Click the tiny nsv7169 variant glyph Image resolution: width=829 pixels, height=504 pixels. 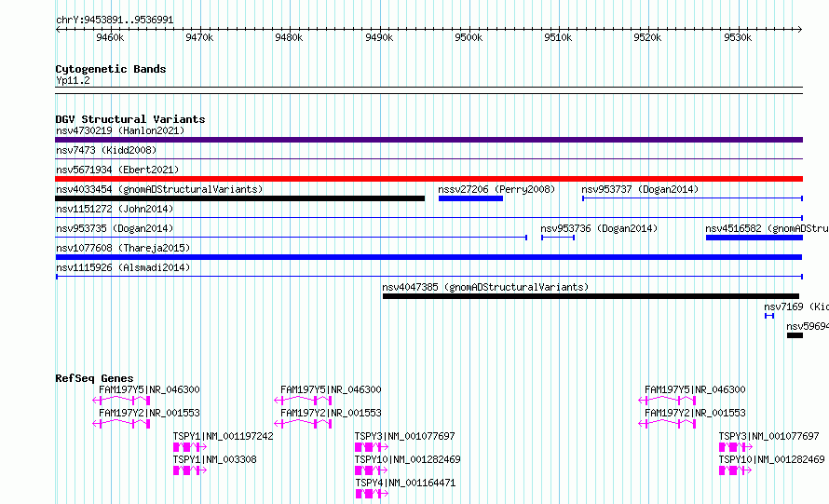click(769, 316)
